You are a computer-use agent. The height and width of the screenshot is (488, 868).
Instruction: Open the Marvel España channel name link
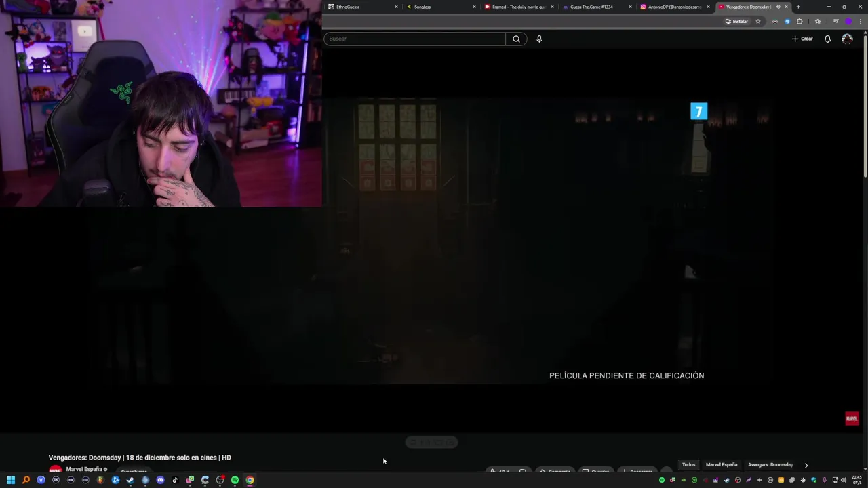tap(84, 469)
